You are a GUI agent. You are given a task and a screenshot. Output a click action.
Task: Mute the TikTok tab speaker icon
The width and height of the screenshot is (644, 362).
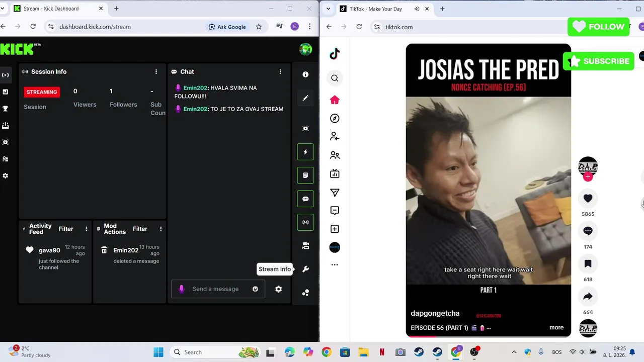(x=417, y=9)
